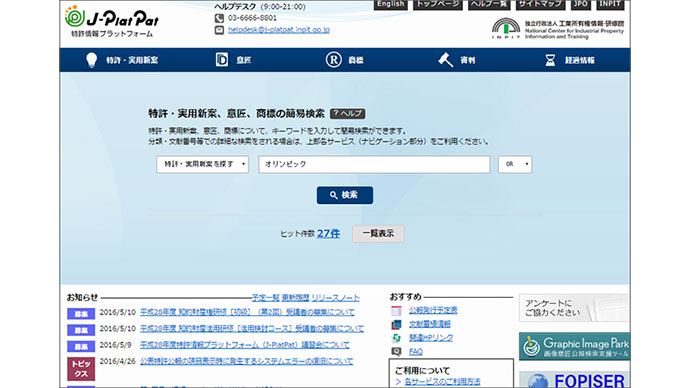Viewport: 690px width, 388px height.
Task: Open ヘルプ一覧 in the top bar
Action: [x=489, y=4]
